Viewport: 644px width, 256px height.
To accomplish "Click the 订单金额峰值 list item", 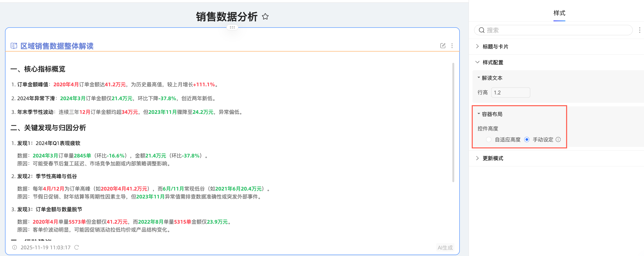I will [115, 85].
